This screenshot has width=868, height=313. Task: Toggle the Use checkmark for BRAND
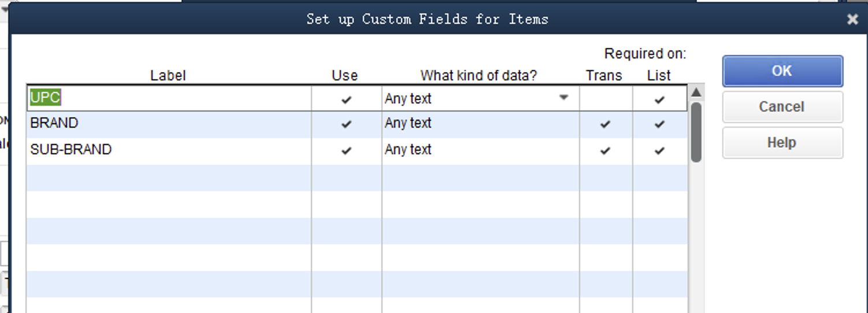pyautogui.click(x=346, y=124)
